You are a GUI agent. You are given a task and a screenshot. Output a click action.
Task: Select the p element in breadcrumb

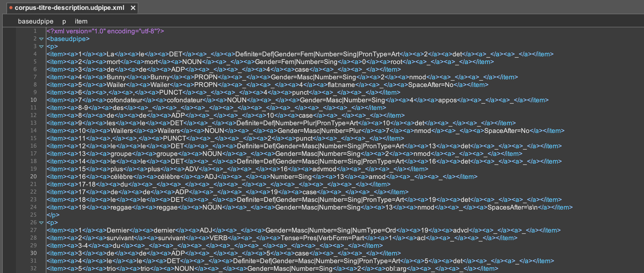click(64, 21)
